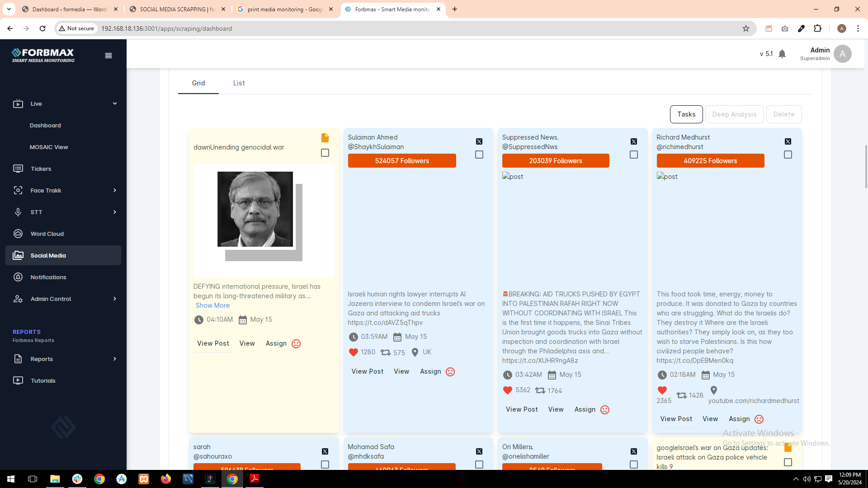The image size is (868, 488).
Task: Open the Windows Start menu
Action: point(11,479)
